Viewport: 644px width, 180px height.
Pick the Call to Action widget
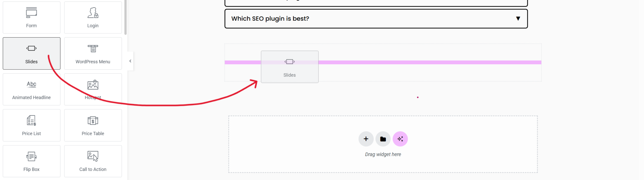tap(93, 161)
